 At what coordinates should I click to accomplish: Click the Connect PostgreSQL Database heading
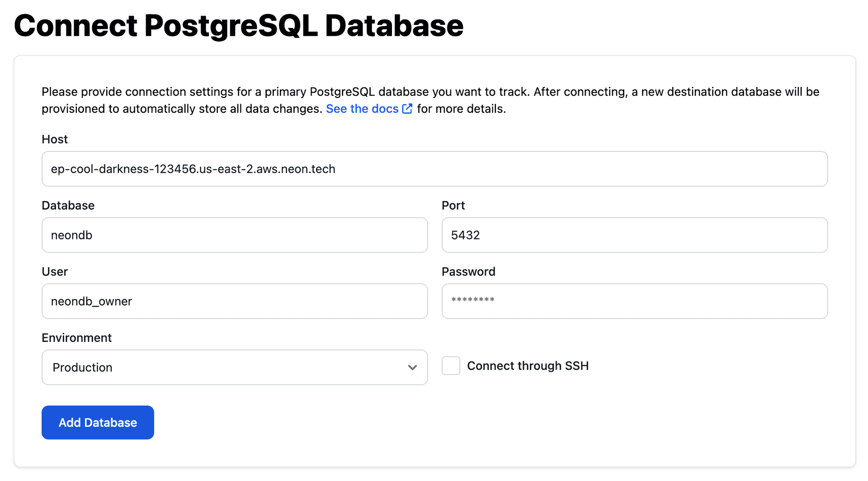pos(239,26)
